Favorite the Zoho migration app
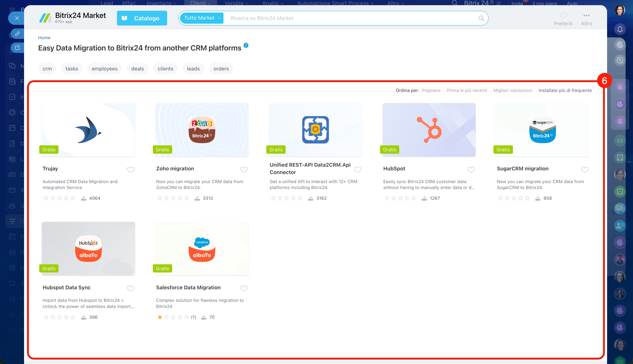 coord(244,169)
